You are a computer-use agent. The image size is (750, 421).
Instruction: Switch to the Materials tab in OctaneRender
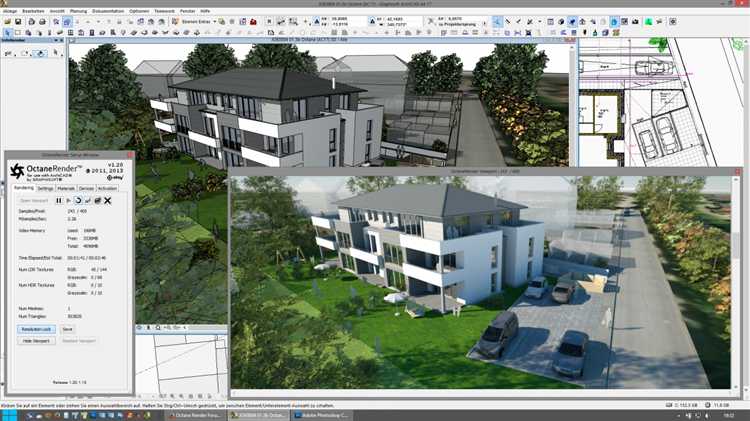[x=66, y=188]
